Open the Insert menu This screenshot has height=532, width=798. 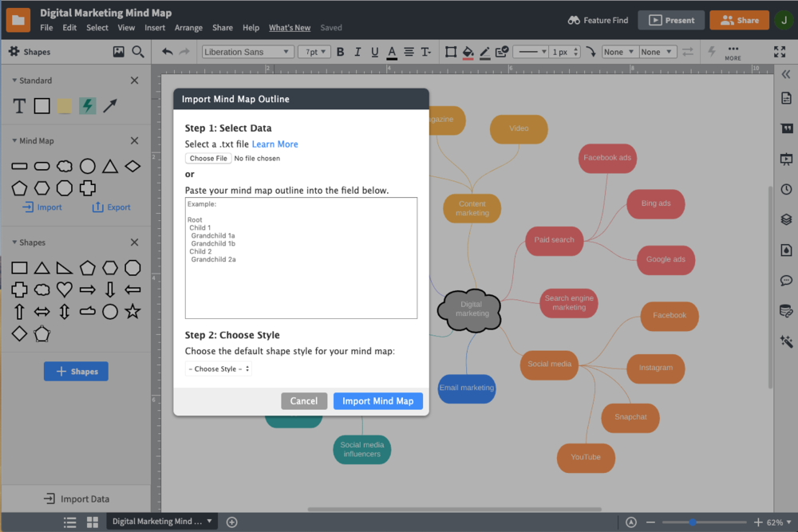coord(155,28)
